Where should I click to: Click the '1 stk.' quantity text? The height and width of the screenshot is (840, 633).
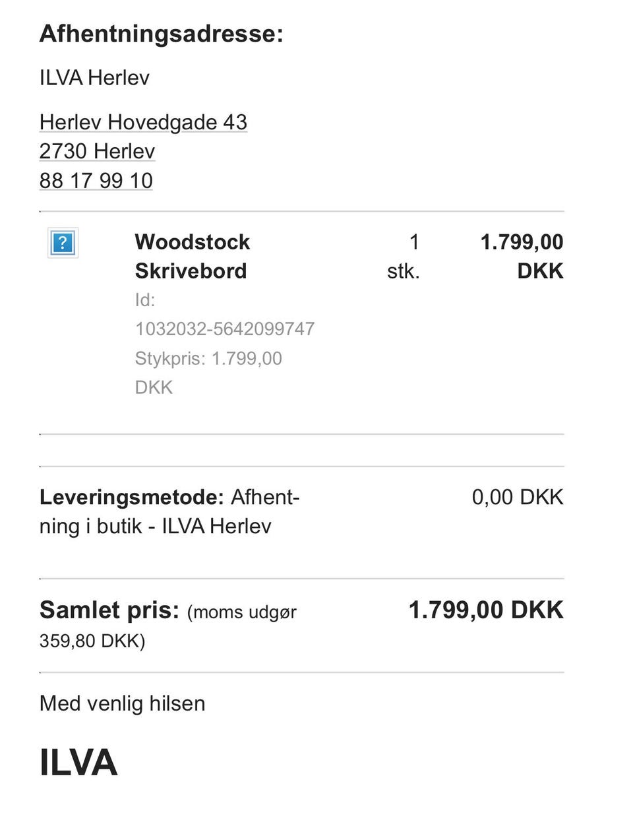pos(404,256)
